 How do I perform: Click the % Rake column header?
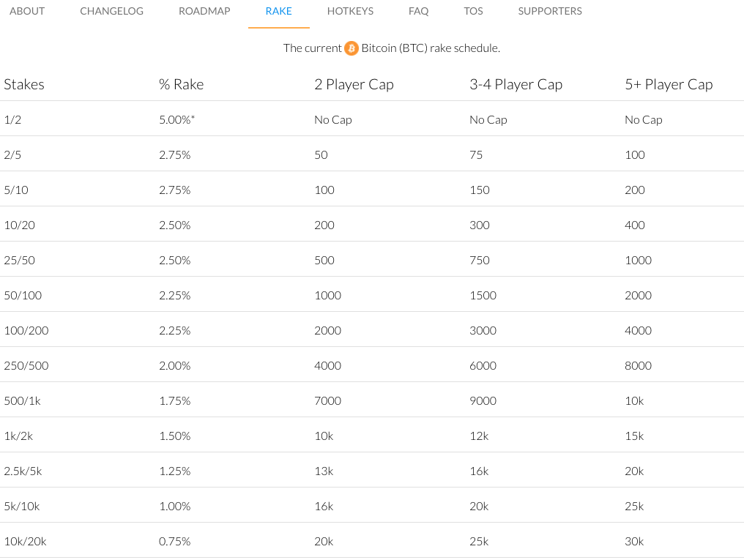pyautogui.click(x=182, y=84)
